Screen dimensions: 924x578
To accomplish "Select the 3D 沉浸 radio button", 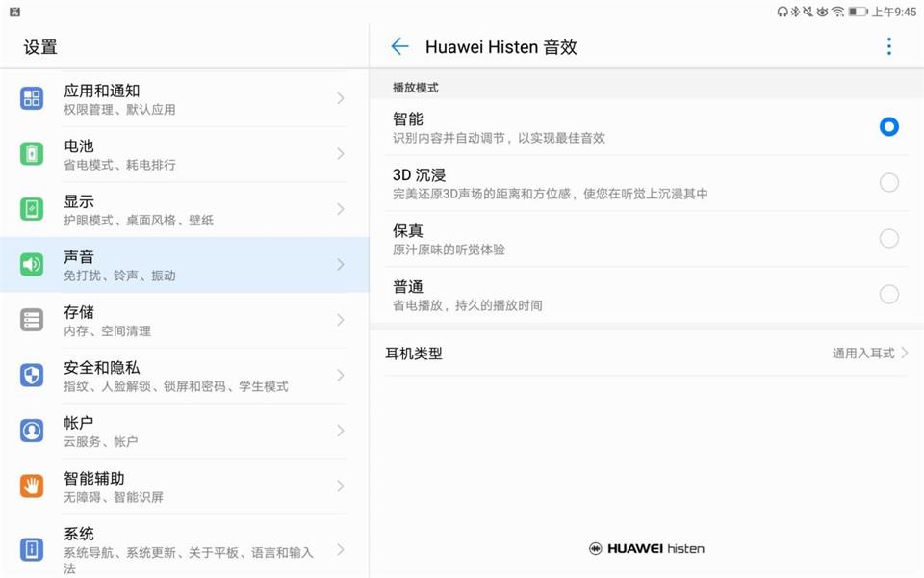I will [x=888, y=183].
